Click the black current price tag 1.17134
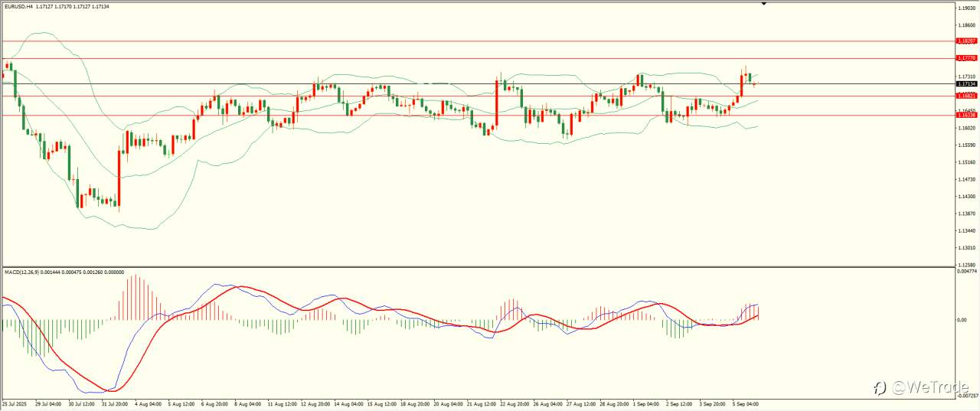The width and height of the screenshot is (980, 411). click(x=966, y=83)
